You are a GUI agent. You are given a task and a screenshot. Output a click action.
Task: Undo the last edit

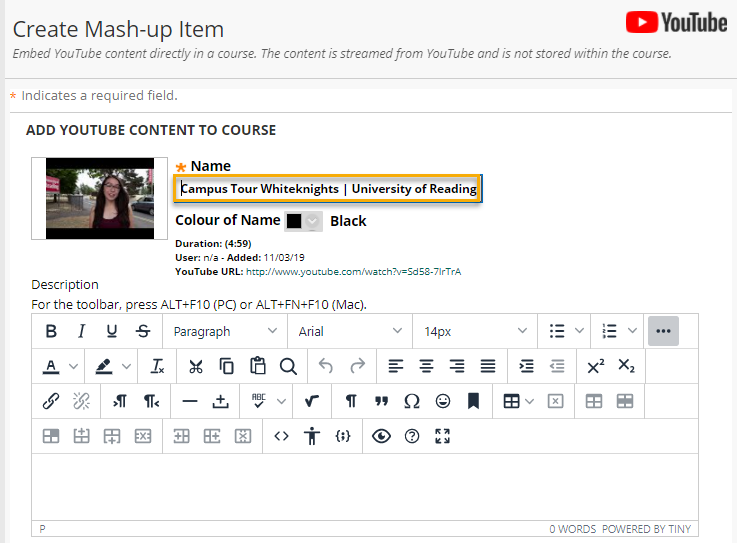click(x=326, y=366)
